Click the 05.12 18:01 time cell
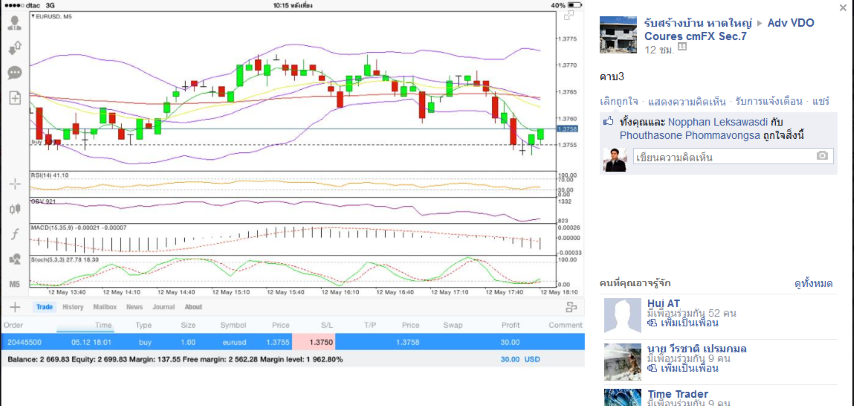Viewport: 854px width, 406px height. (92, 342)
